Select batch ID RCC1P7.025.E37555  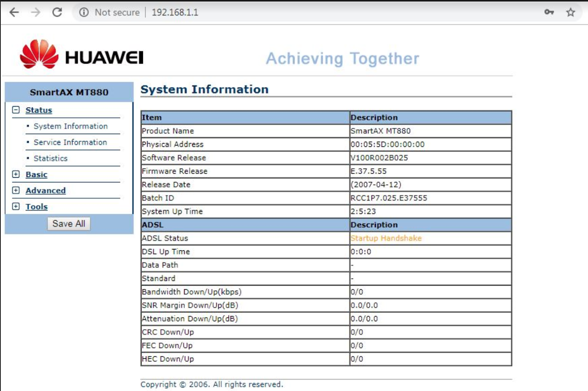pos(389,198)
